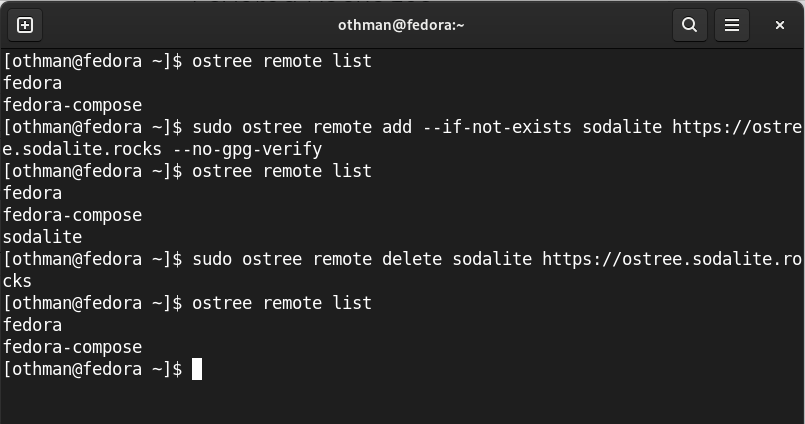Image resolution: width=805 pixels, height=424 pixels.
Task: Click the final empty "[othman@fedora ~]$" prompt
Action: coord(92,369)
